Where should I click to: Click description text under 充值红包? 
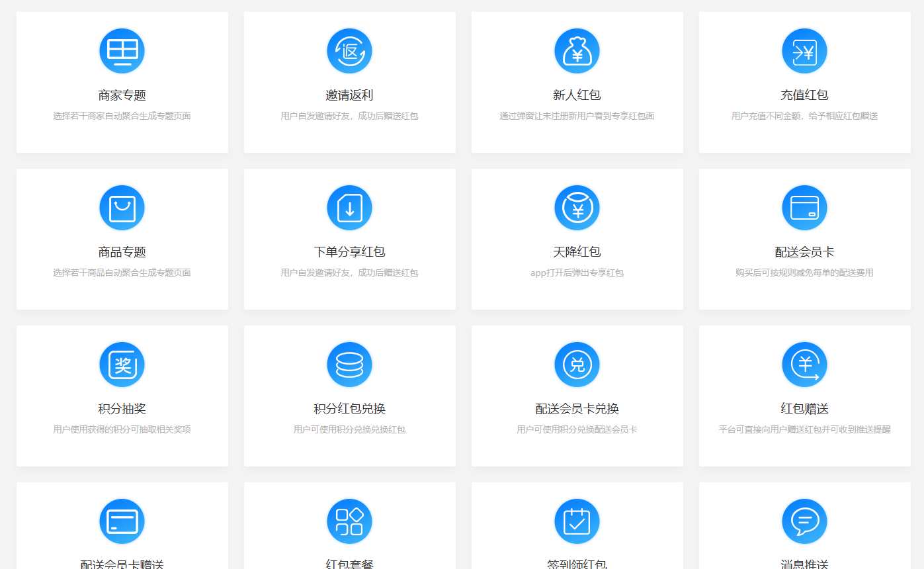click(x=804, y=116)
